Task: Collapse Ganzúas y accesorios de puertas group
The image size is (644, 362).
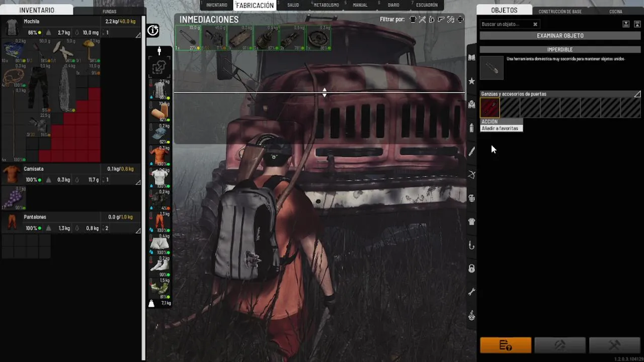Action: [x=637, y=94]
